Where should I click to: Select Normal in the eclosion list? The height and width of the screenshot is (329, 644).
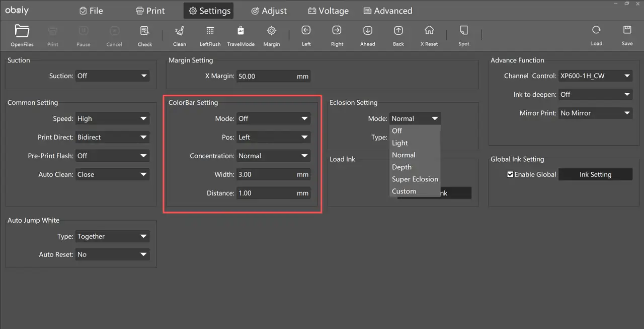click(x=415, y=155)
